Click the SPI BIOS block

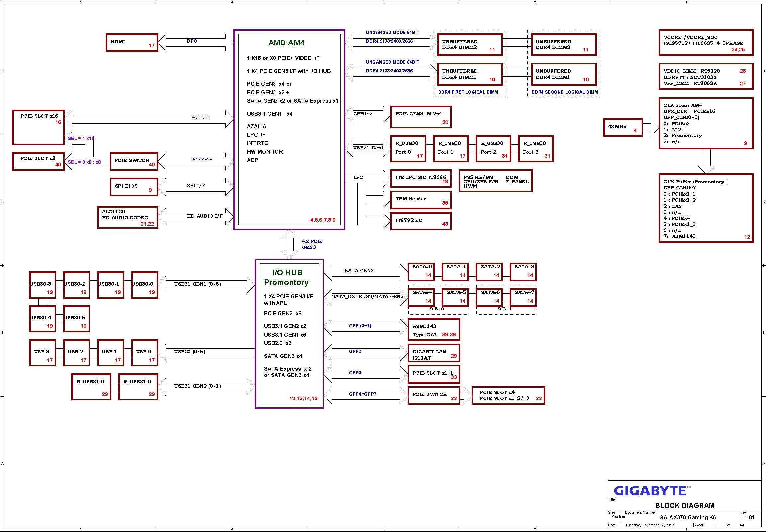(x=134, y=187)
